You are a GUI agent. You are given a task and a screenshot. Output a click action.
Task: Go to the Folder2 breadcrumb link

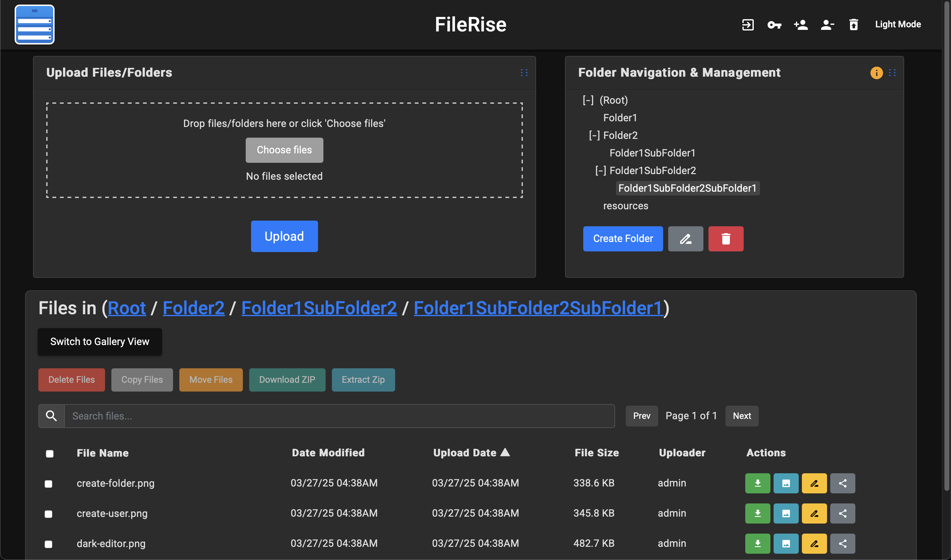[193, 308]
